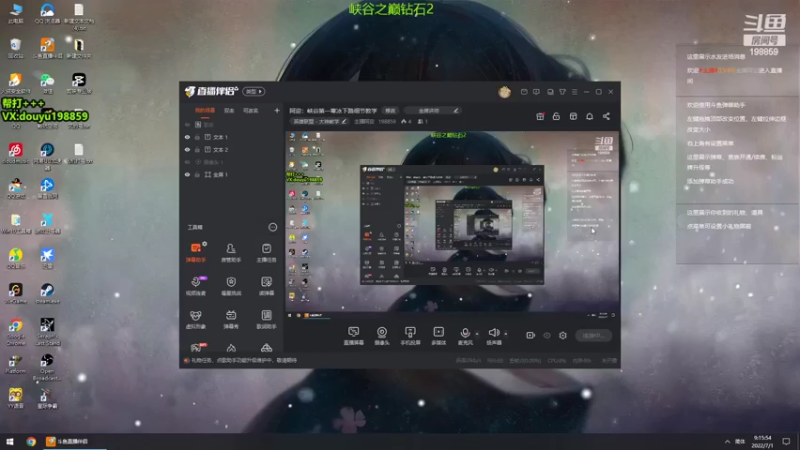Open the 读弹幕 tool in toolbox
Screen dimensions: 800x450
pos(266,286)
